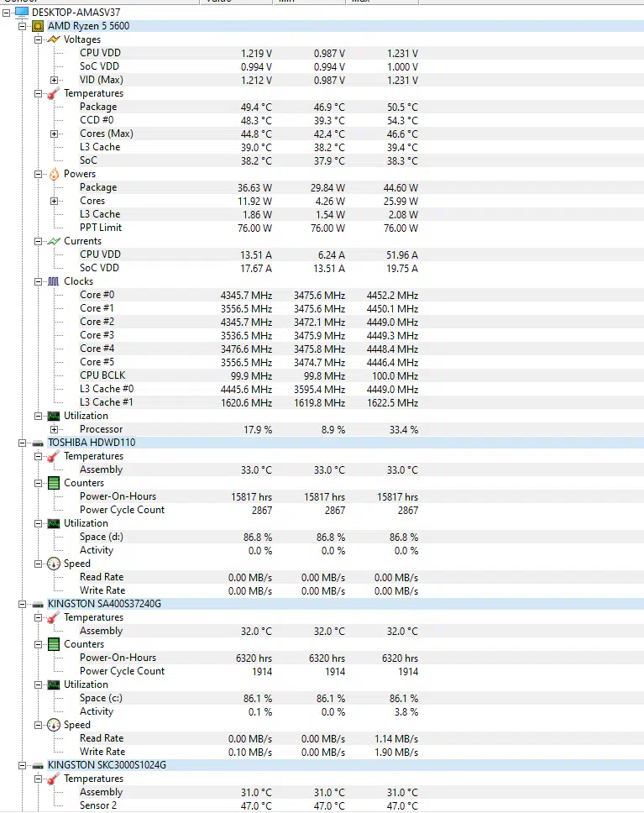
Task: Click the 4452.2 MHz Core #0 max value
Action: click(392, 296)
